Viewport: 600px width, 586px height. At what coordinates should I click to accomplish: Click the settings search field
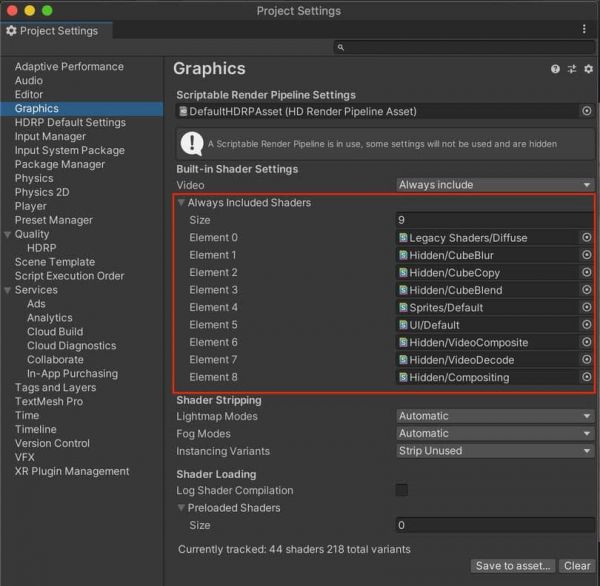(463, 47)
